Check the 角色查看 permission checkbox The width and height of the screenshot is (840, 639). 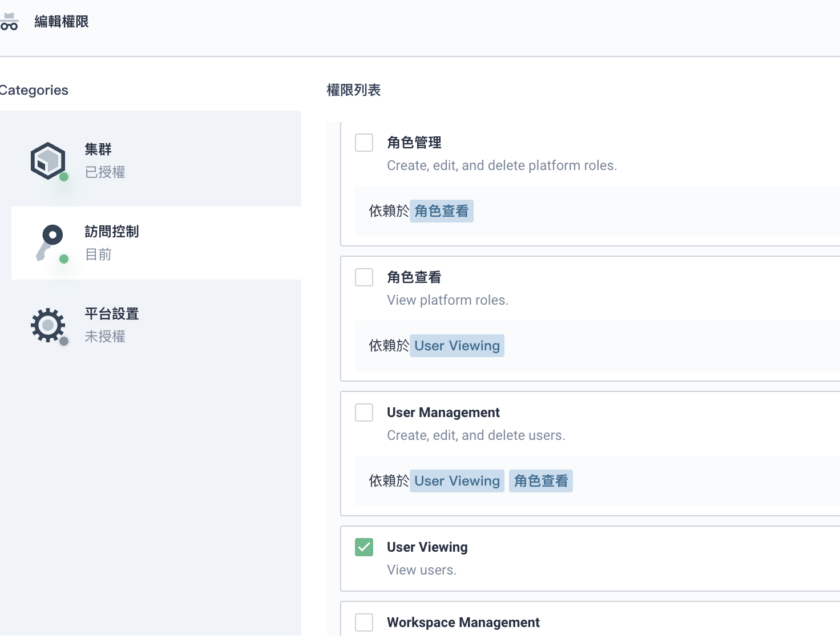[x=364, y=277]
